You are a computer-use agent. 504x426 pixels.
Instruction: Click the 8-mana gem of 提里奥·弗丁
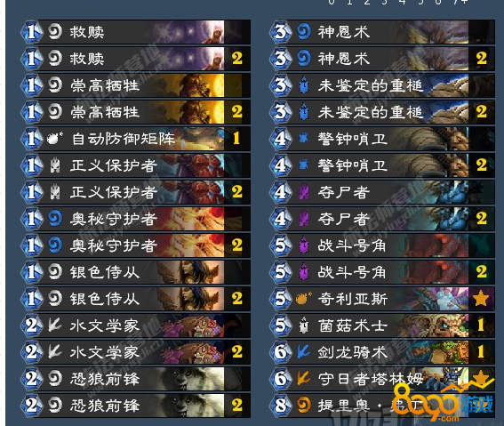[281, 406]
